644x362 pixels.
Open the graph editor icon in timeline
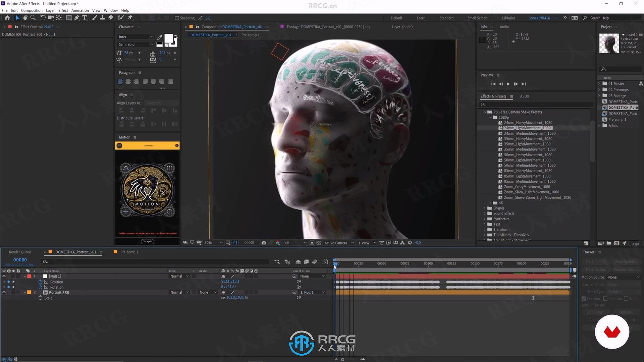325,262
